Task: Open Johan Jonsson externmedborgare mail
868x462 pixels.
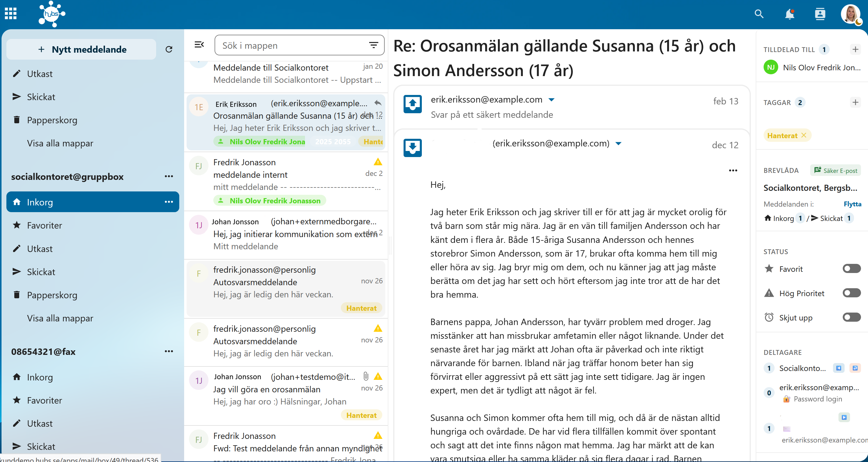Action: pyautogui.click(x=286, y=235)
